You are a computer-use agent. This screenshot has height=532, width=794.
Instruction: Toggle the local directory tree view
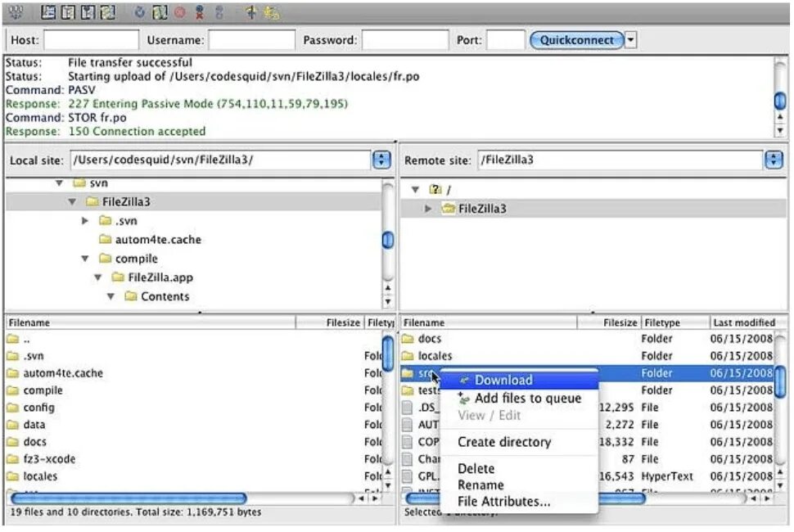(x=68, y=12)
